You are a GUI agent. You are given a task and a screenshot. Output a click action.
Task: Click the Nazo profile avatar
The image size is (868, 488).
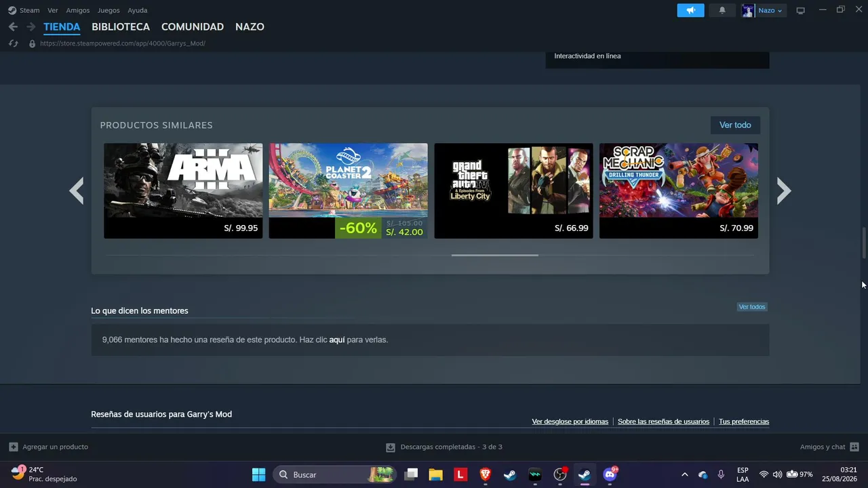pyautogui.click(x=748, y=10)
